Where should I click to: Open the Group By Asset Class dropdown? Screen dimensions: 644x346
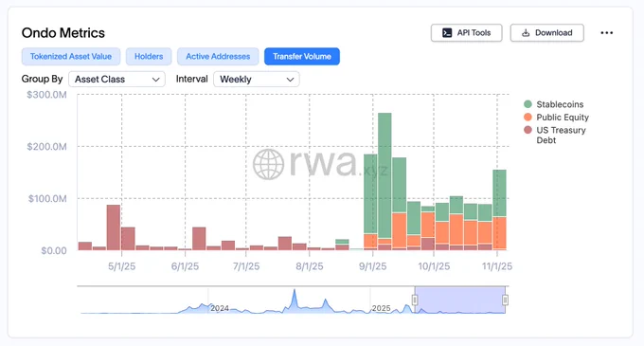[x=116, y=79]
